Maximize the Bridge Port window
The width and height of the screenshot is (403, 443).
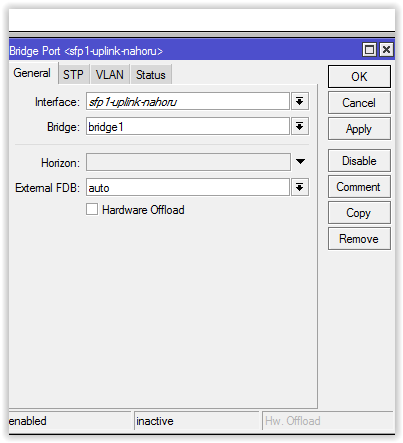pos(369,50)
